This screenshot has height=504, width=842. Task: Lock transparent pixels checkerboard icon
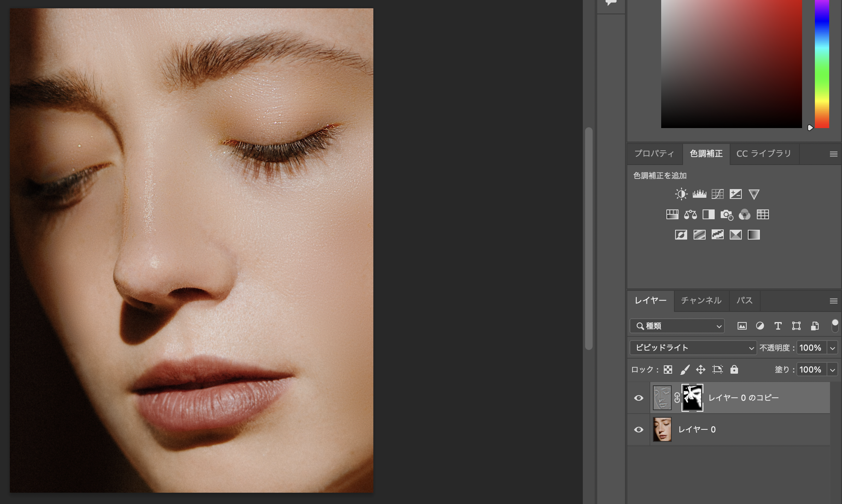[x=668, y=370]
